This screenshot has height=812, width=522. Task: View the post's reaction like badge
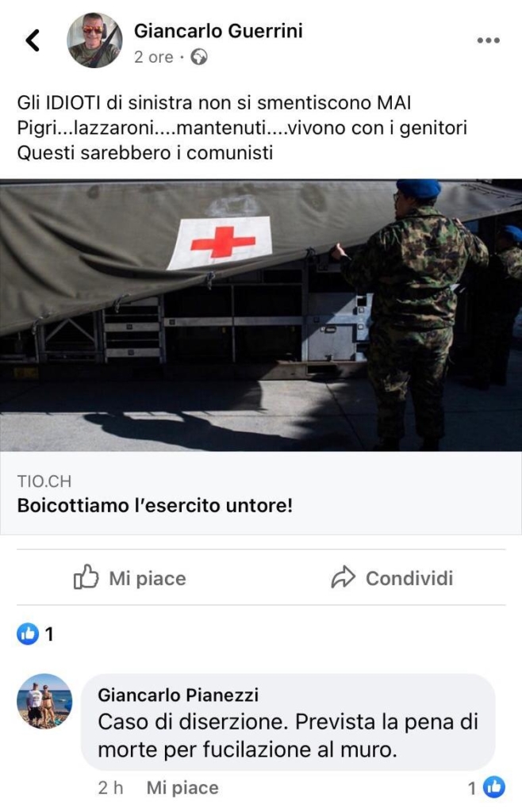point(28,634)
